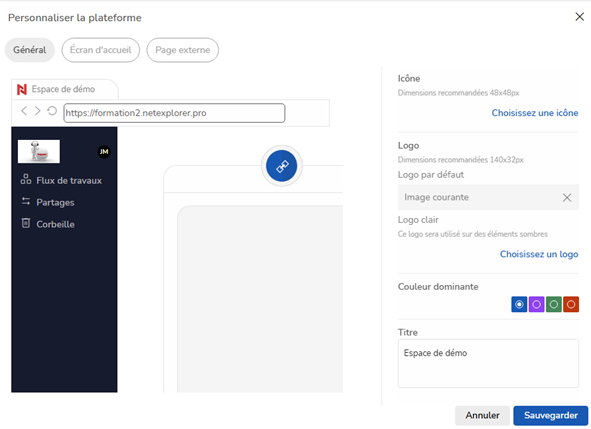
Task: Pick the red-orange dominant color
Action: 571,304
